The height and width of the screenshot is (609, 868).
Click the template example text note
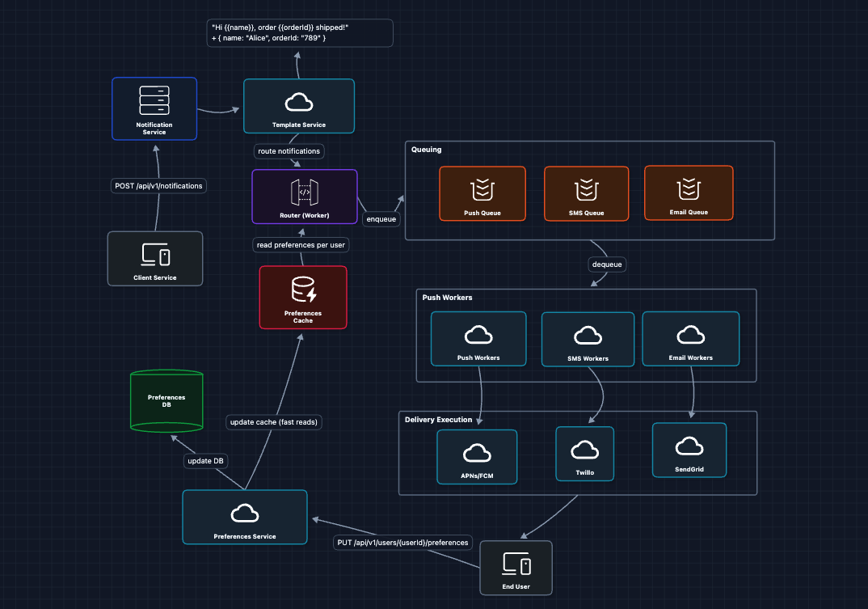pos(299,33)
